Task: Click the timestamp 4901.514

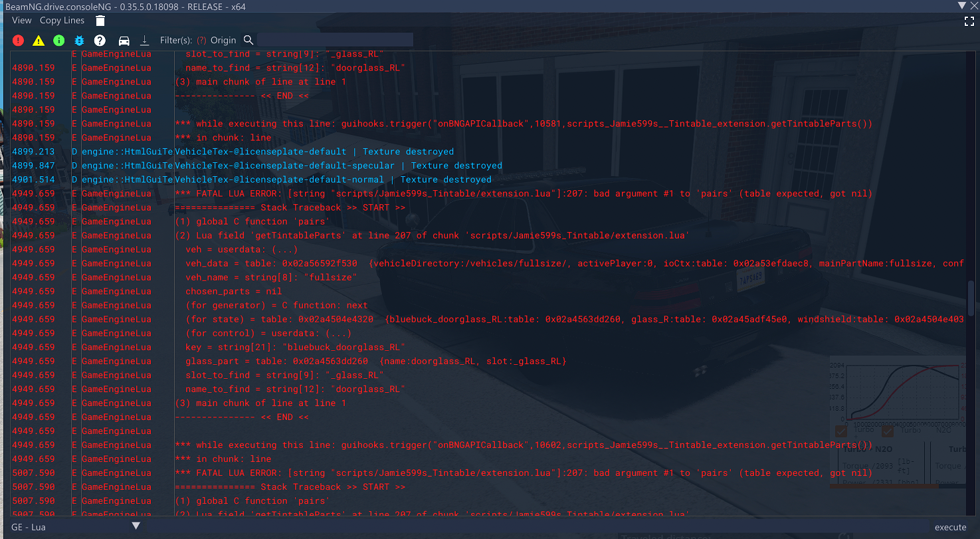Action: tap(33, 179)
